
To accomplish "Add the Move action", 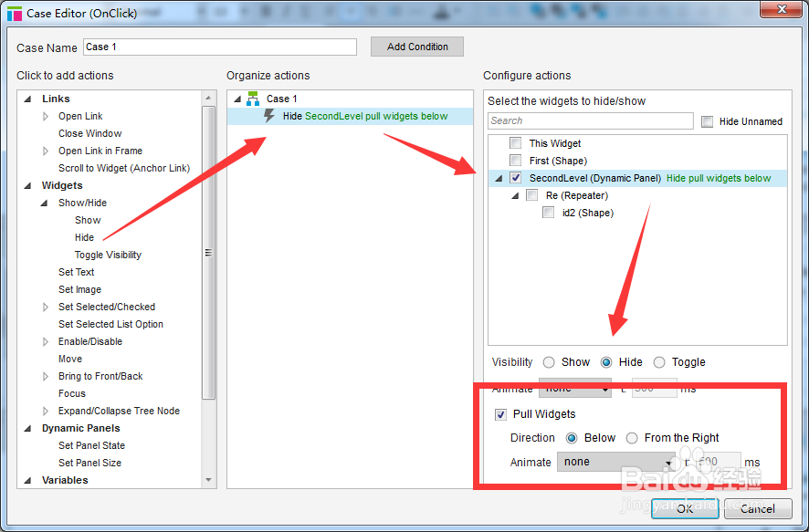I will [x=70, y=359].
